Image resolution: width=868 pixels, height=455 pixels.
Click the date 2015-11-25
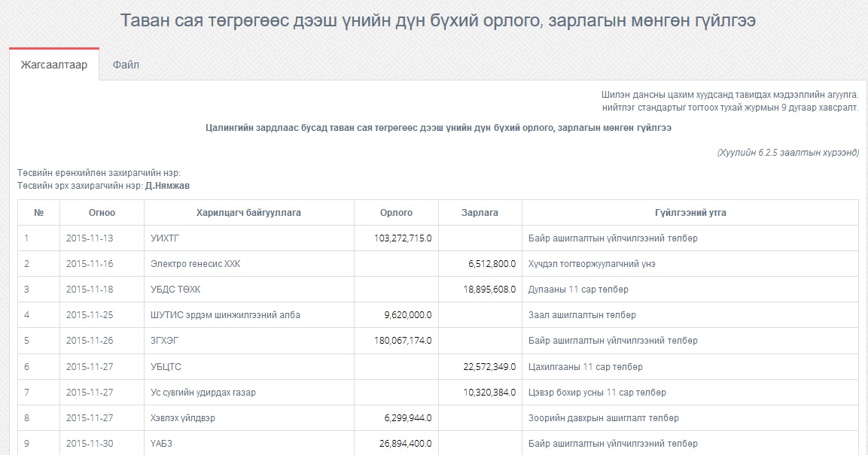(90, 315)
